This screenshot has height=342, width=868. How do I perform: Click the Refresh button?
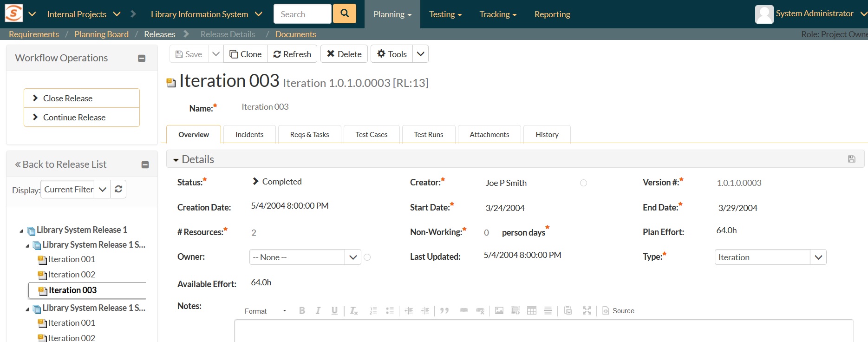(292, 54)
